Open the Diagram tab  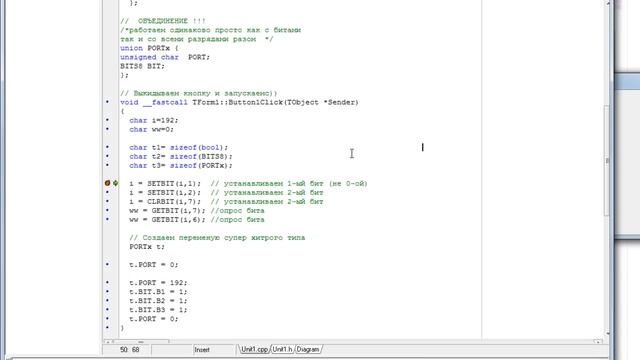[308, 349]
